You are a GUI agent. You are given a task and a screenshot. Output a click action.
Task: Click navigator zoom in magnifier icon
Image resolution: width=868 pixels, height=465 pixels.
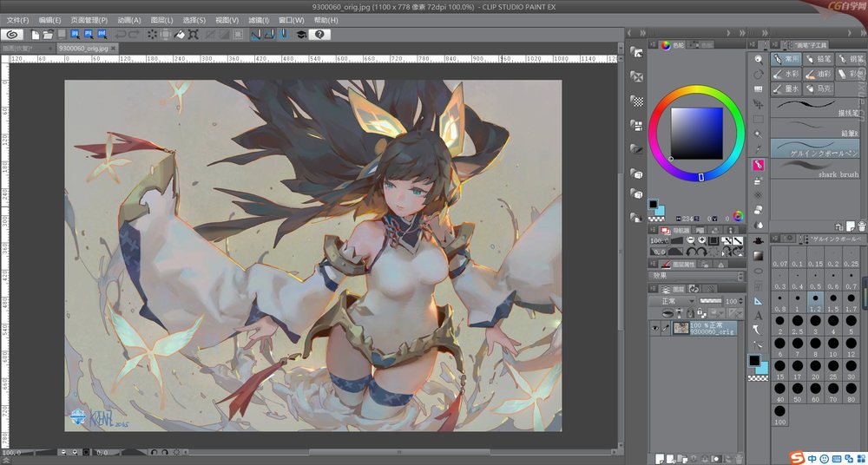702,241
